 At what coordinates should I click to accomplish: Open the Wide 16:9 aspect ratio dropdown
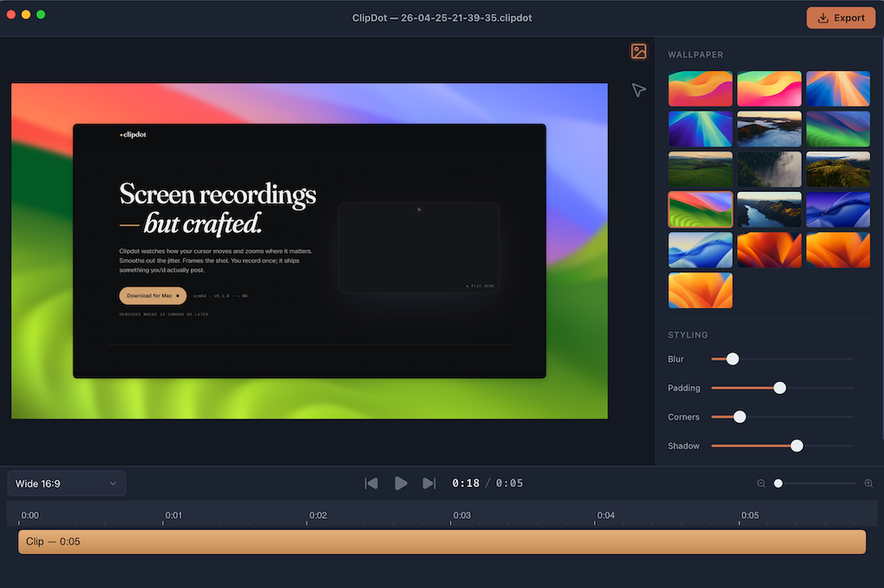pos(66,484)
